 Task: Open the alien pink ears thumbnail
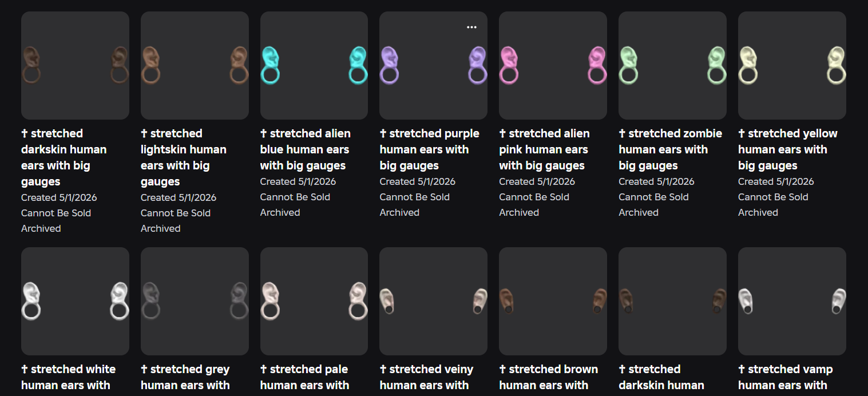pos(553,65)
